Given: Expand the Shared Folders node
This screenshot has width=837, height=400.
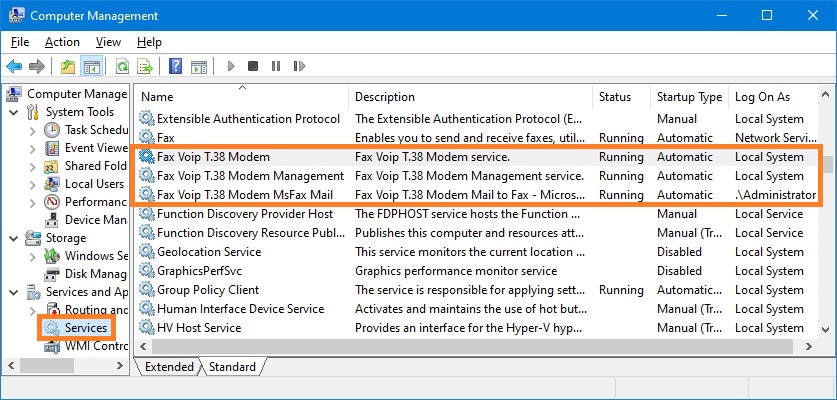Looking at the screenshot, I should [33, 167].
